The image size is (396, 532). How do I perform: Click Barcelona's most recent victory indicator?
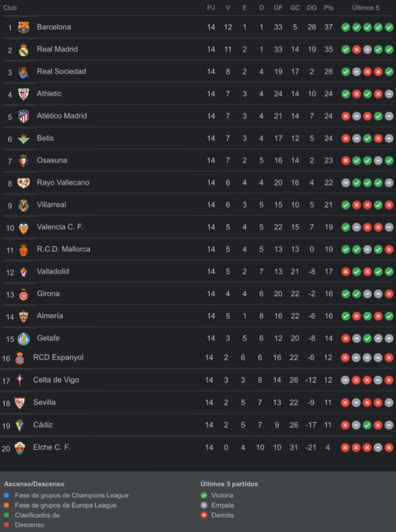(389, 27)
